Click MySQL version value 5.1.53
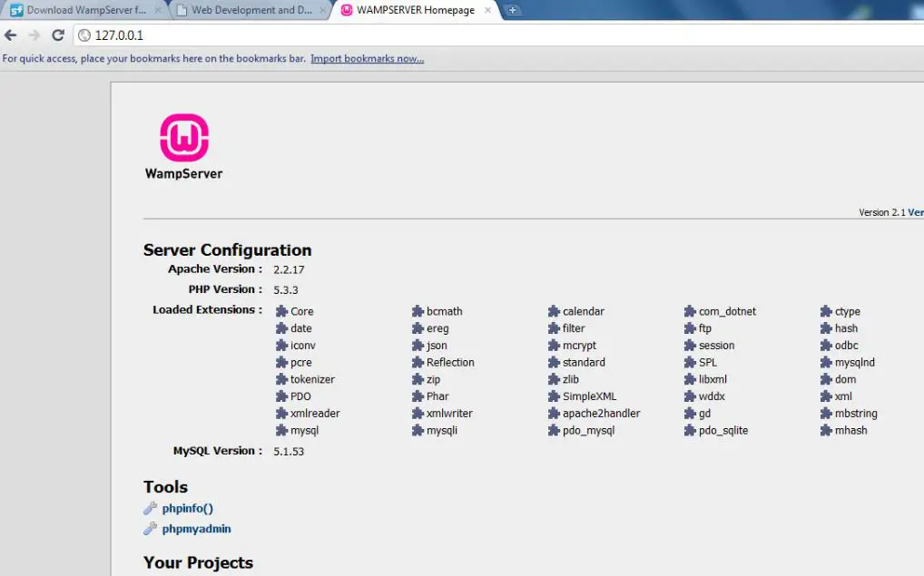This screenshot has width=924, height=576. (289, 451)
